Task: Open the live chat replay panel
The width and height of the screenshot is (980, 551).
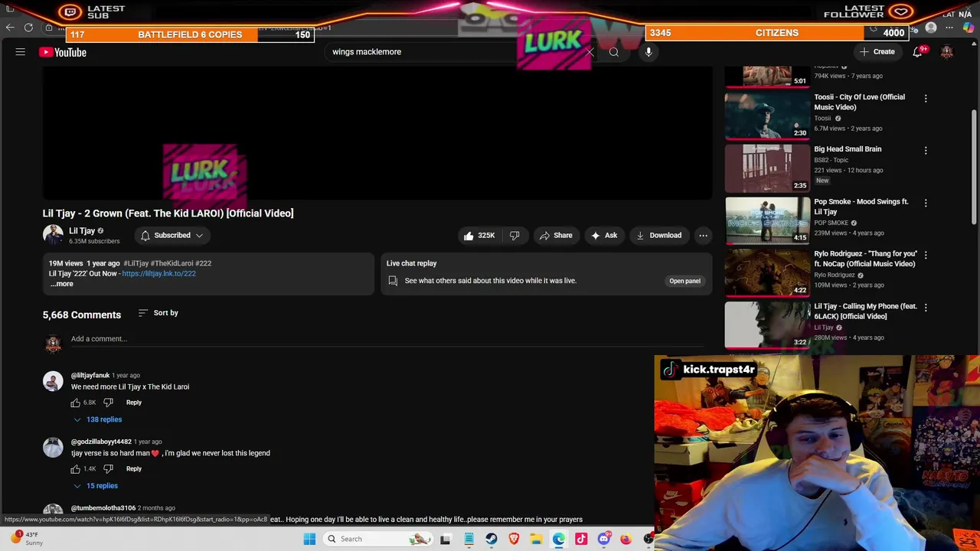Action: pos(684,281)
